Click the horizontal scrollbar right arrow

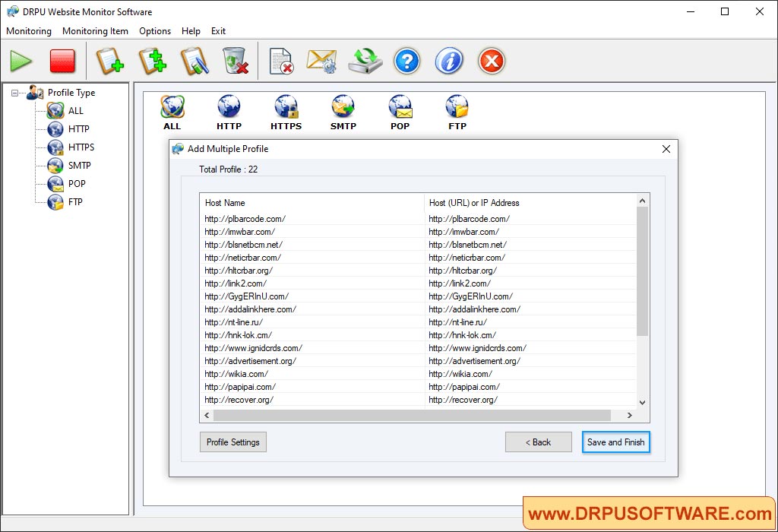pyautogui.click(x=629, y=415)
